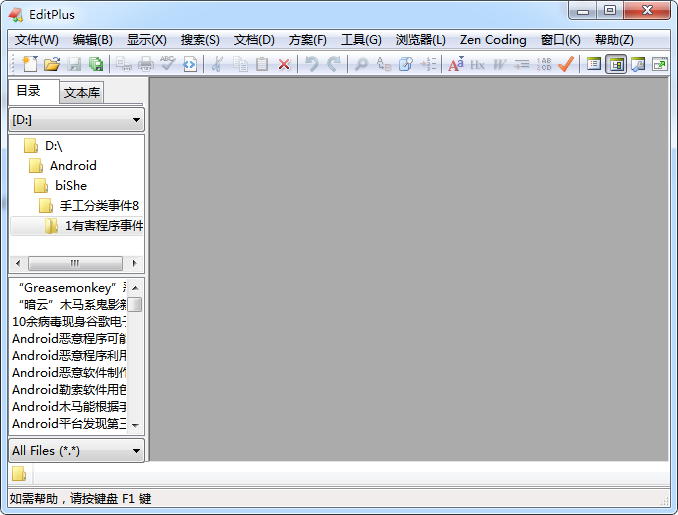The width and height of the screenshot is (678, 515).
Task: Paste from clipboard icon
Action: tap(262, 64)
